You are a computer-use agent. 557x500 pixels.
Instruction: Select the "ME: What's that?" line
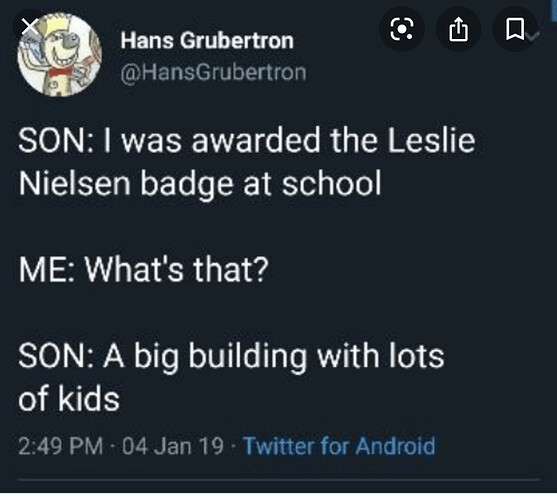(x=144, y=270)
